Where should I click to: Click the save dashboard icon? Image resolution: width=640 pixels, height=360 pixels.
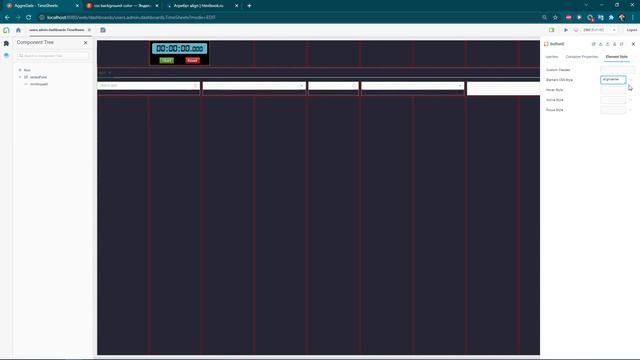103,30
